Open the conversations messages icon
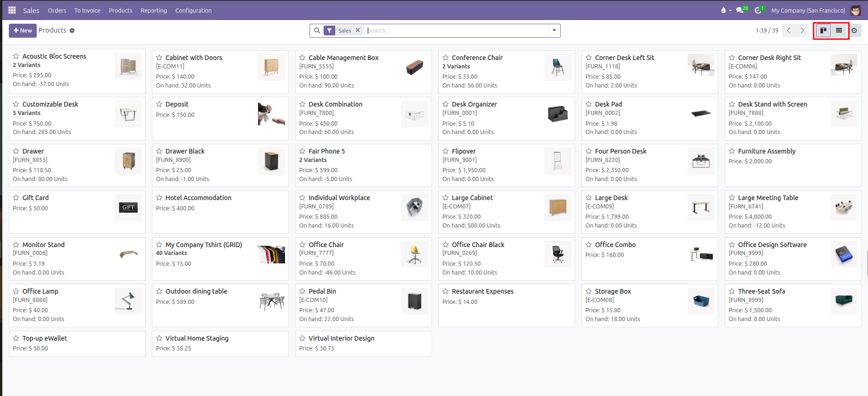The image size is (868, 396). click(x=741, y=10)
